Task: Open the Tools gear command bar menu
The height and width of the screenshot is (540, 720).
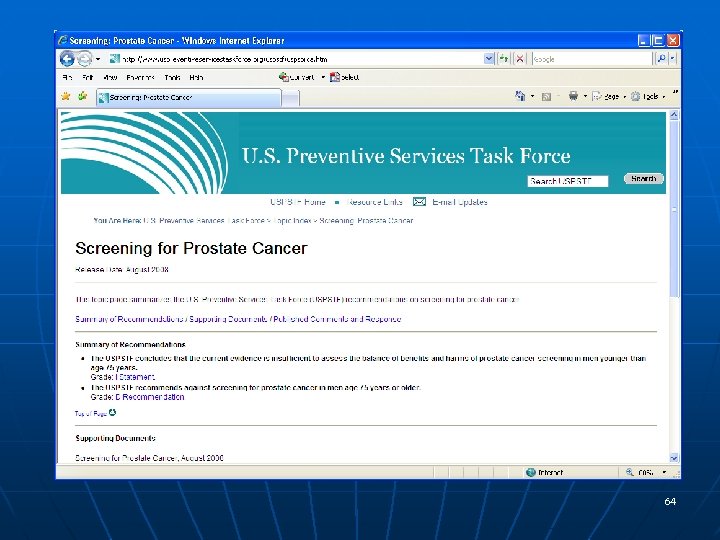Action: tap(647, 96)
